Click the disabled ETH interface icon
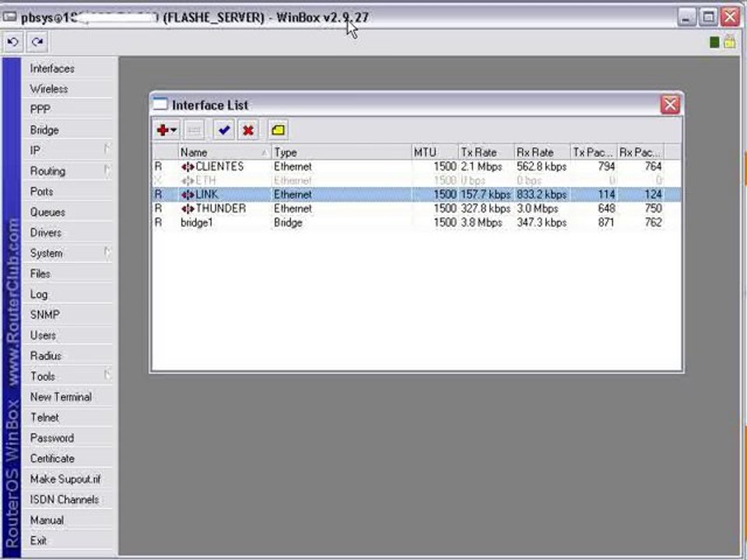 coord(188,180)
